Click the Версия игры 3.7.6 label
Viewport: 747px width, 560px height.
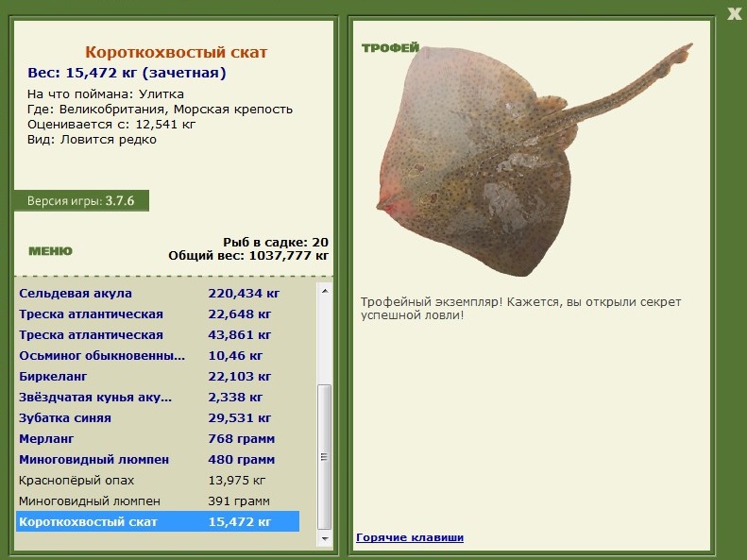81,201
